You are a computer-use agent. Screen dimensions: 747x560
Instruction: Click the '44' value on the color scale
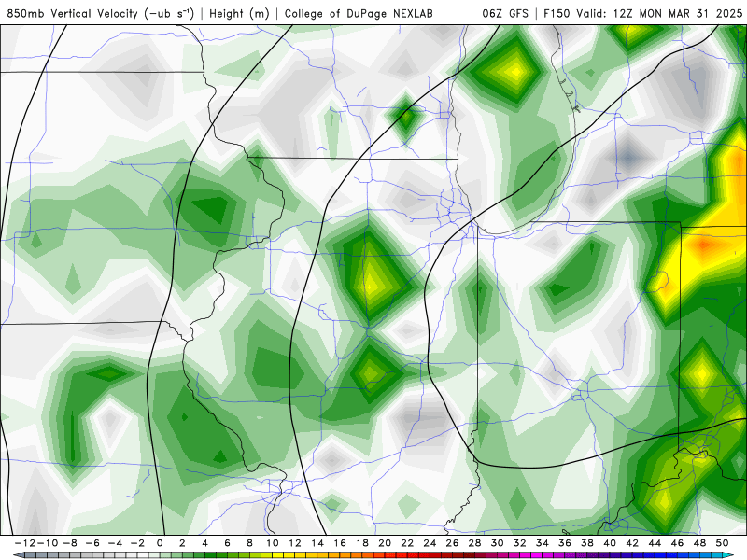(655, 543)
